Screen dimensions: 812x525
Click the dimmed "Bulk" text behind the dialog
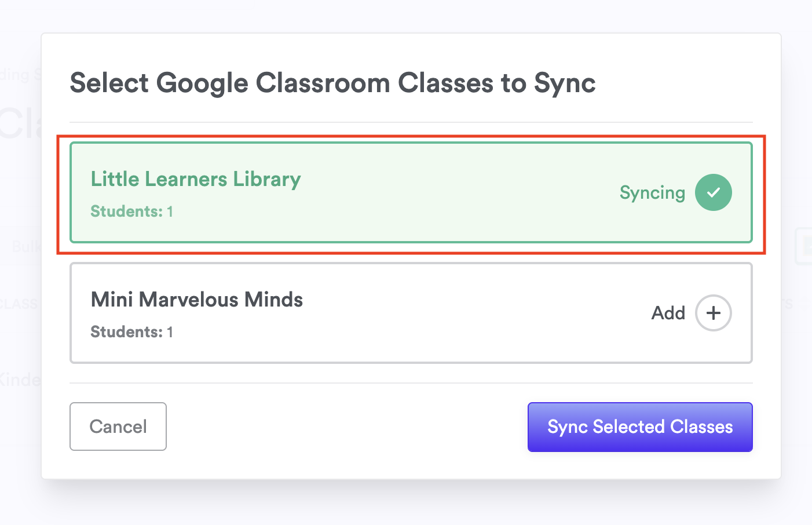(x=26, y=247)
